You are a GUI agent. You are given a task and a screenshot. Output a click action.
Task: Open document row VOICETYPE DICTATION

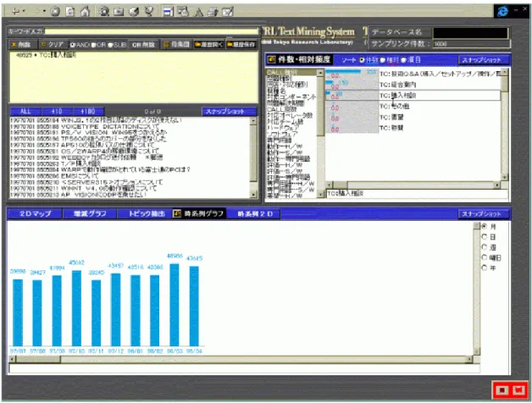click(130, 126)
